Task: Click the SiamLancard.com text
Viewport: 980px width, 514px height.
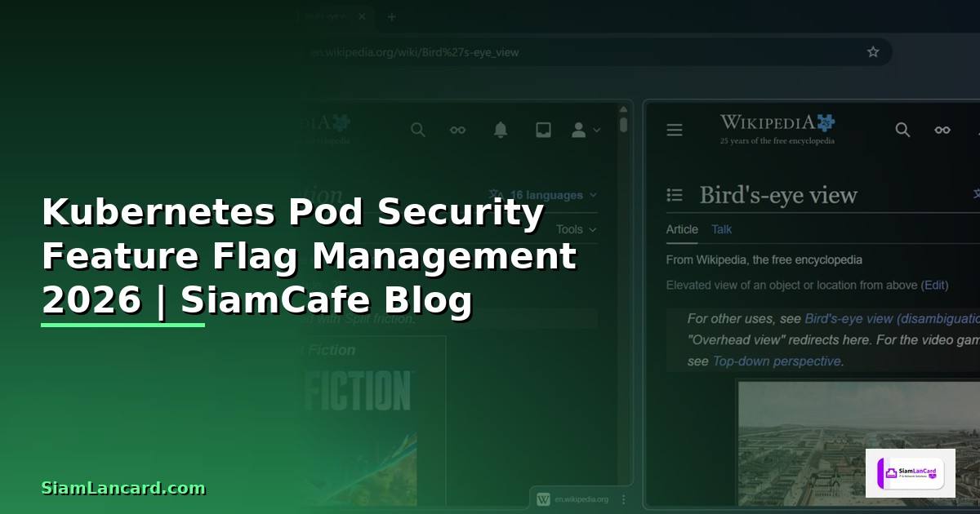Action: pos(123,488)
